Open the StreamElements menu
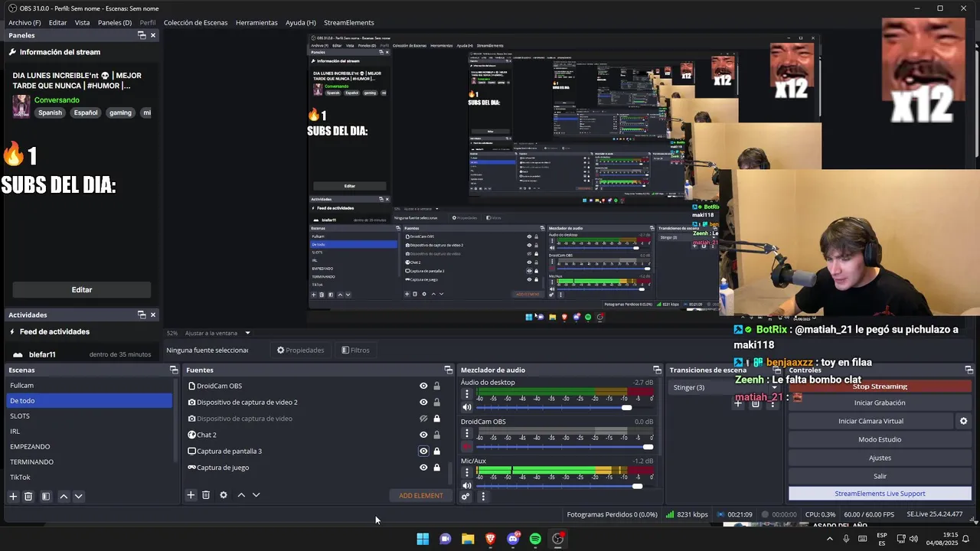The image size is (980, 551). click(x=349, y=22)
